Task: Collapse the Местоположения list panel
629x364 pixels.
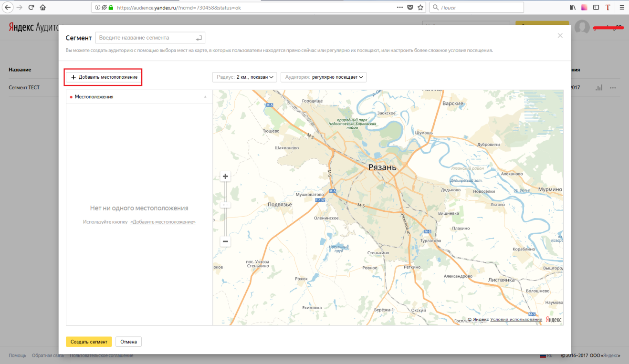Action: 205,97
